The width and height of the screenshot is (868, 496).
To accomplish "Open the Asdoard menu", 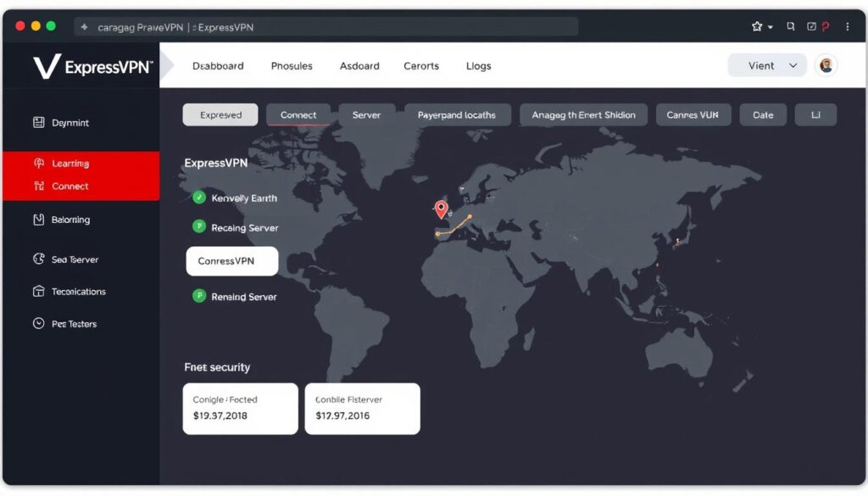I will click(x=359, y=66).
